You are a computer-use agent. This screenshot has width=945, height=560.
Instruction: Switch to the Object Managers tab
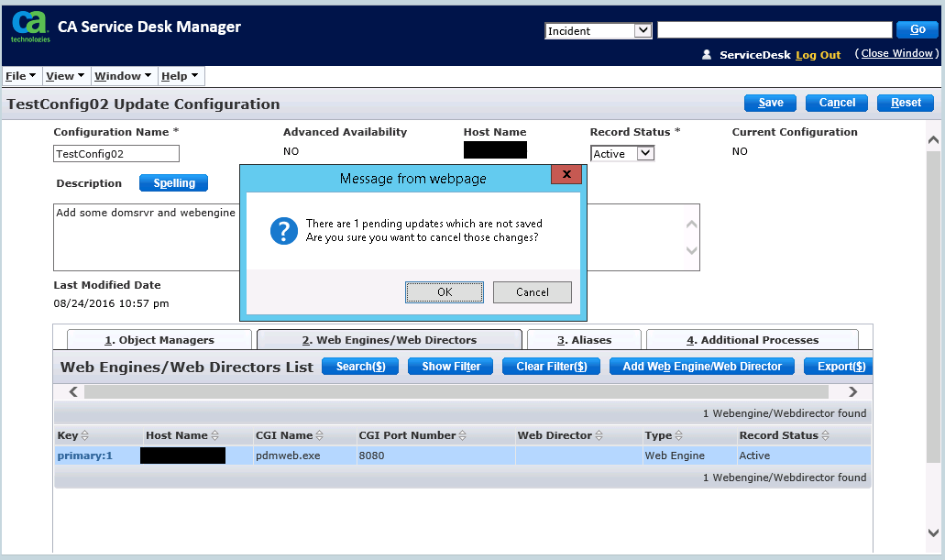tap(159, 340)
